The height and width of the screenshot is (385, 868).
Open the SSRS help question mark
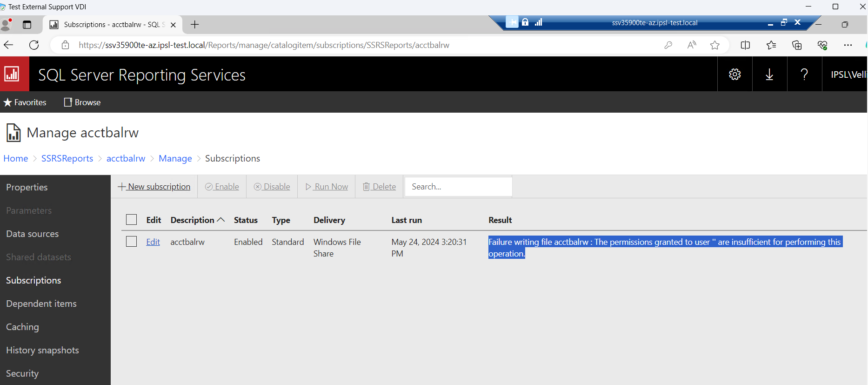804,74
